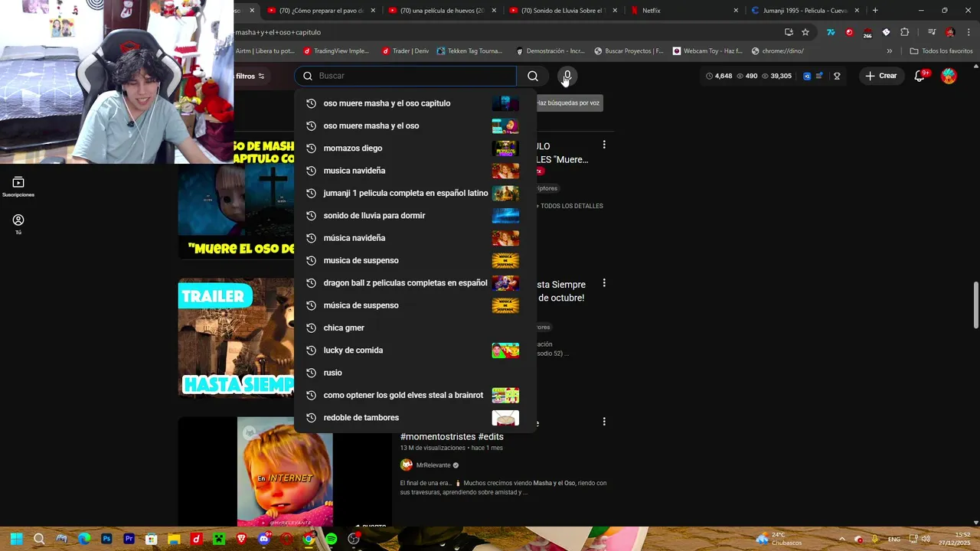Image resolution: width=980 pixels, height=551 pixels.
Task: Bookmark this page with the star icon
Action: tap(805, 32)
